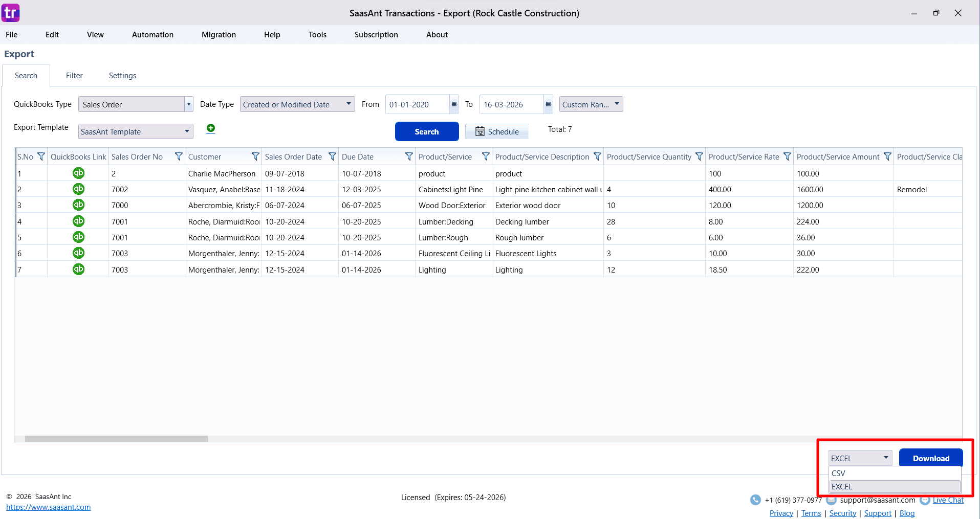Open To date calendar picker
The height and width of the screenshot is (519, 980).
548,104
